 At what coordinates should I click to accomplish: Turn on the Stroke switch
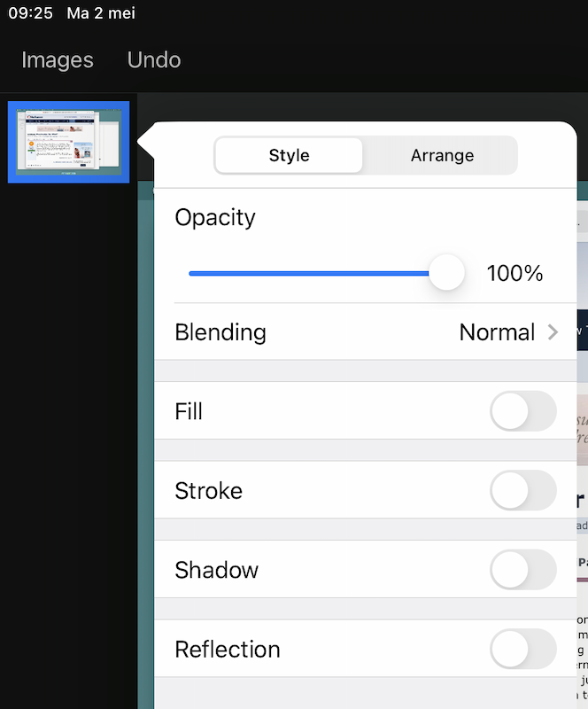tap(522, 490)
